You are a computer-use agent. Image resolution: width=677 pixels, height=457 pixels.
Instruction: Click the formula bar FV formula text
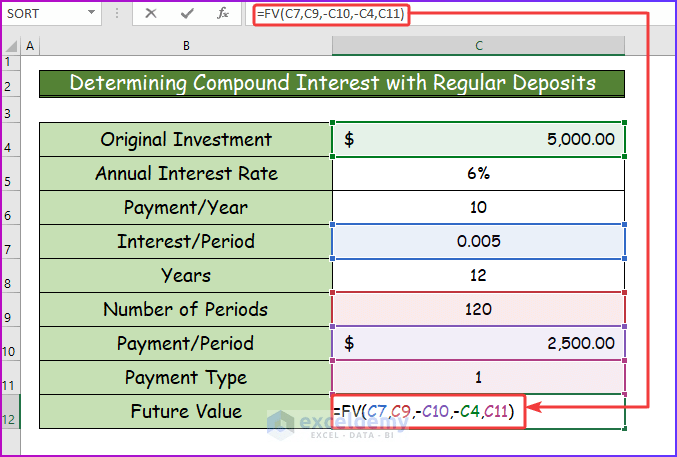[331, 14]
